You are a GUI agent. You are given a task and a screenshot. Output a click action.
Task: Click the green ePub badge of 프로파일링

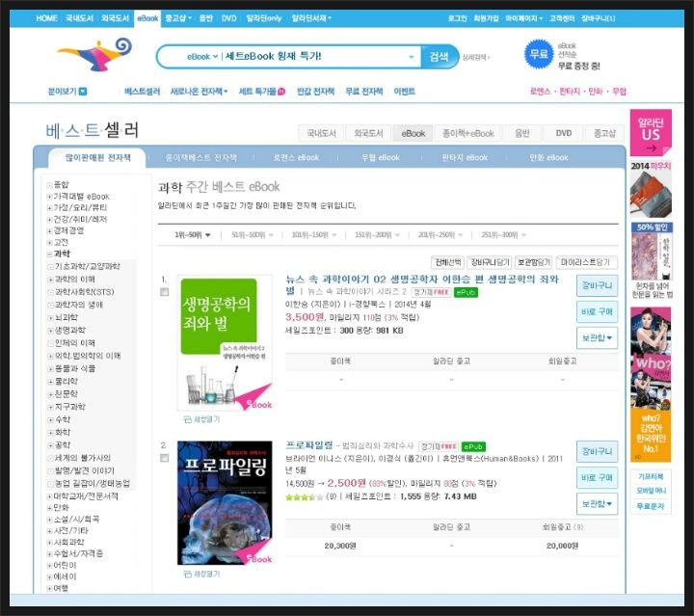click(473, 446)
